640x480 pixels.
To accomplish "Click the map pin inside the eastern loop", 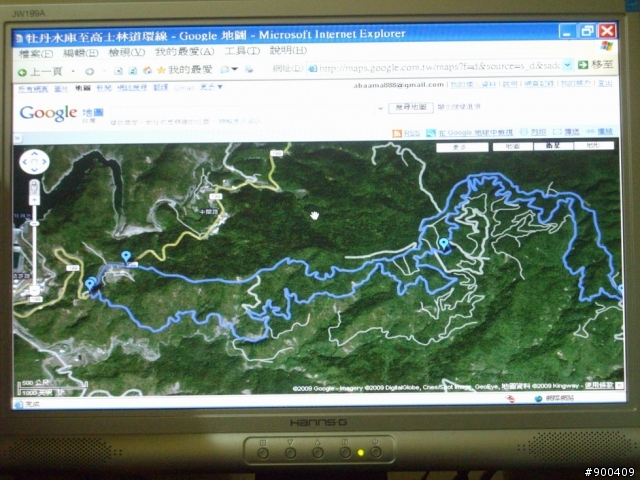I will pos(444,244).
